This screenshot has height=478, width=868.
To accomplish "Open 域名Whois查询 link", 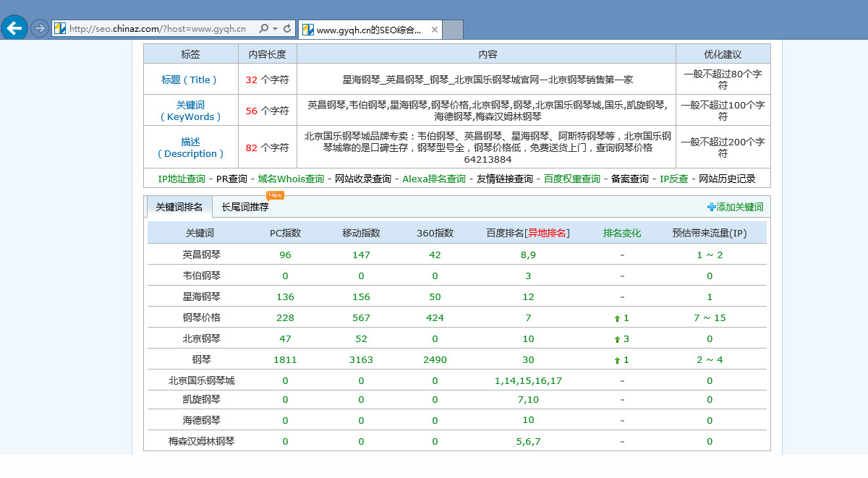I will pyautogui.click(x=291, y=179).
